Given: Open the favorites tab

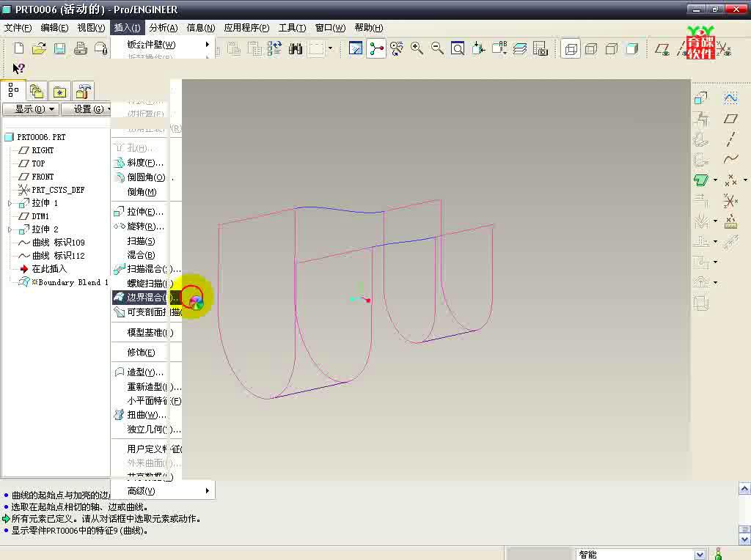Looking at the screenshot, I should point(59,91).
